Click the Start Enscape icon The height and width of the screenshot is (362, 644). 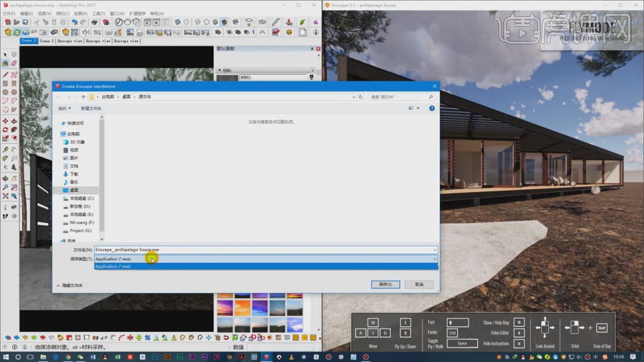(8, 32)
